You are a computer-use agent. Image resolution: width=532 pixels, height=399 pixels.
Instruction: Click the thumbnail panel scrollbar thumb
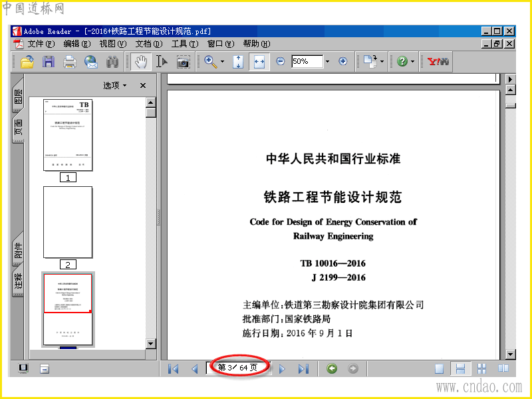(151, 112)
